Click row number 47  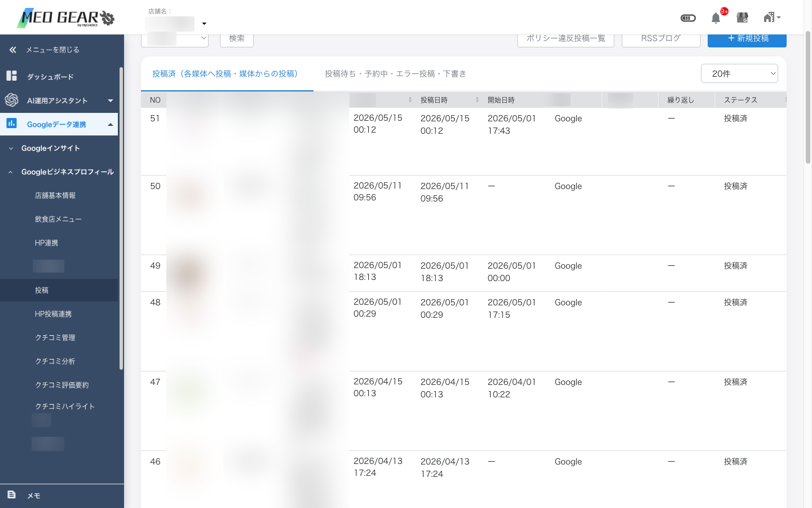click(x=155, y=382)
